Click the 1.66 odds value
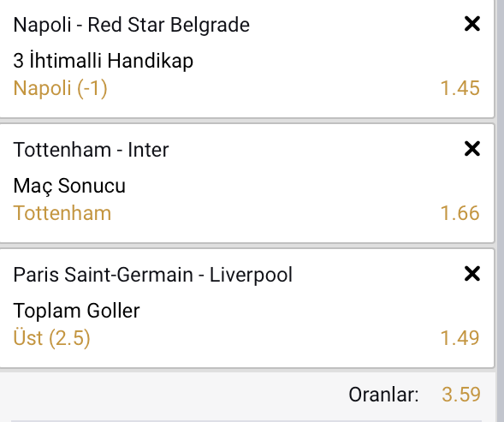The image size is (504, 422). click(460, 213)
